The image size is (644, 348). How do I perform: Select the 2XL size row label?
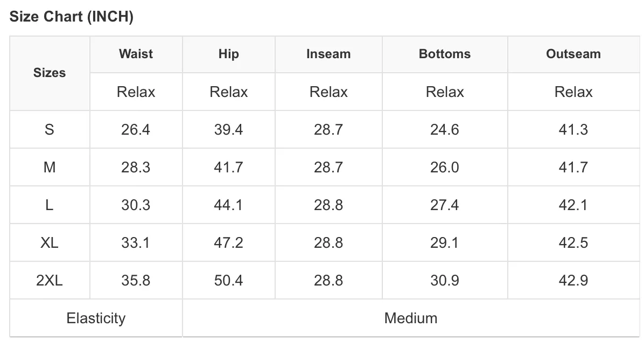50,281
